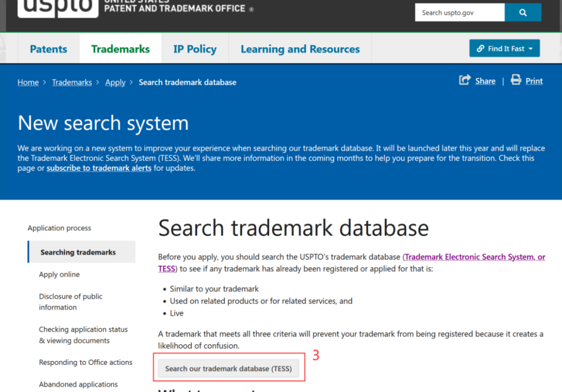Image resolution: width=562 pixels, height=392 pixels.
Task: Select Abandoned applications sidebar item
Action: click(x=78, y=384)
